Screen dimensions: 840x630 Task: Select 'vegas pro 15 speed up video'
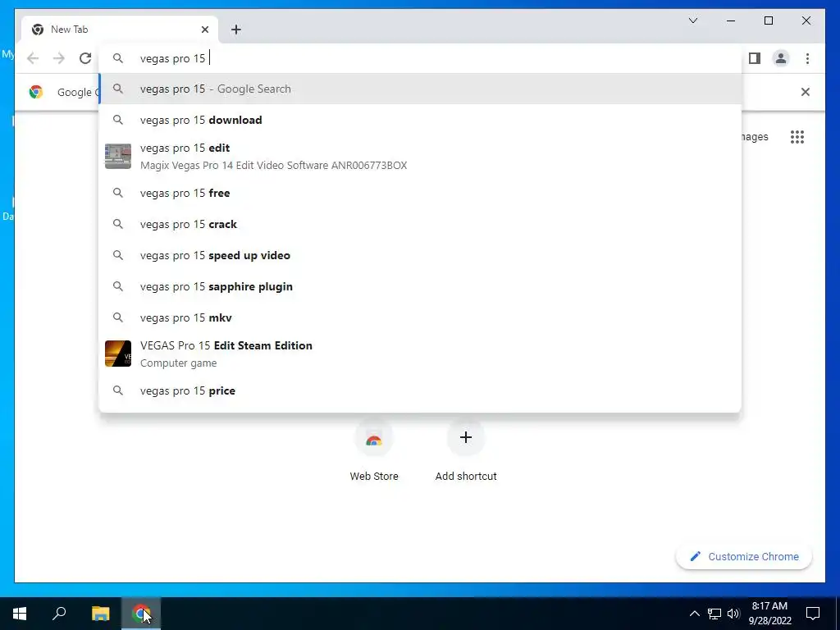(421, 255)
